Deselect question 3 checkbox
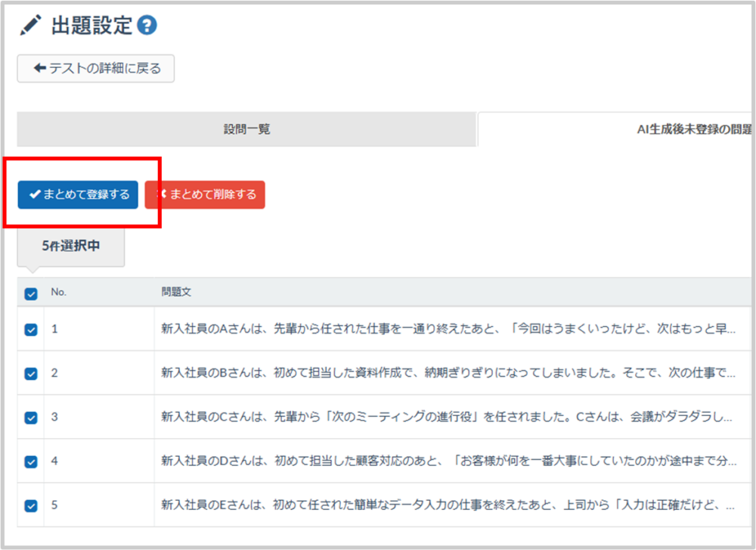This screenshot has height=550, width=756. tap(31, 418)
